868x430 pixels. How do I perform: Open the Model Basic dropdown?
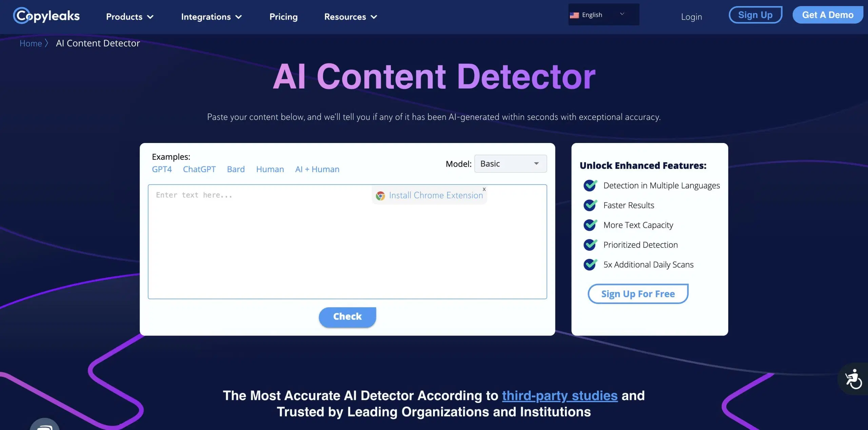click(510, 164)
